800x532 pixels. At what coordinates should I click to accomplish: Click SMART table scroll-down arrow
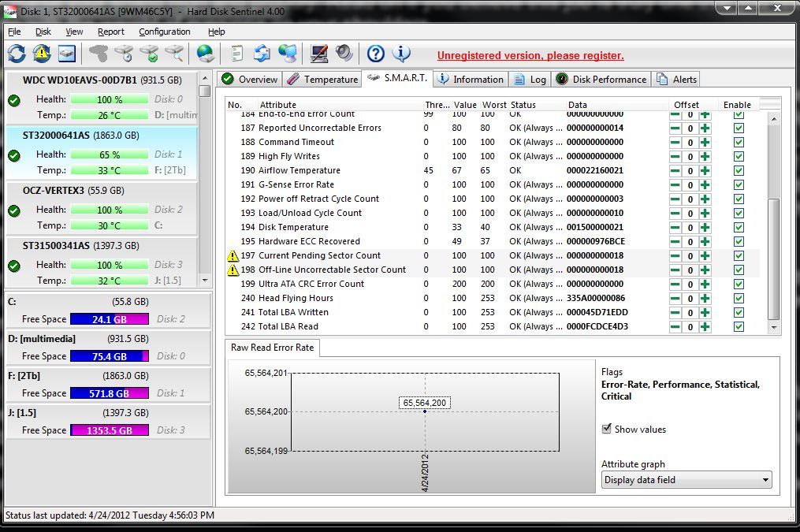pos(774,327)
